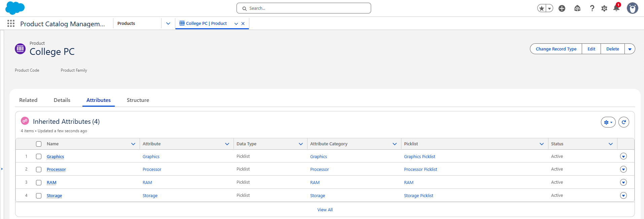This screenshot has width=644, height=219.
Task: Click the Change Record Type button
Action: tap(556, 49)
